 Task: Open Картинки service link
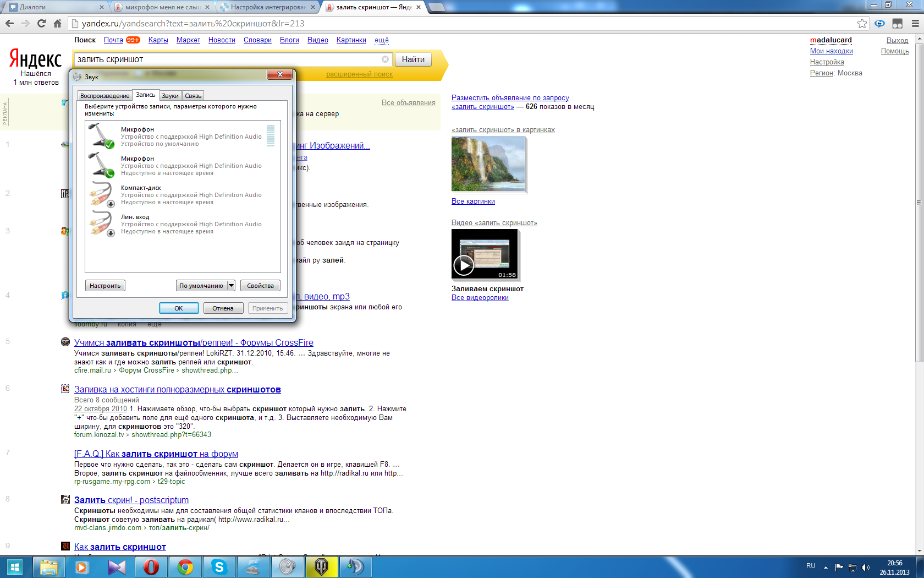tap(351, 40)
